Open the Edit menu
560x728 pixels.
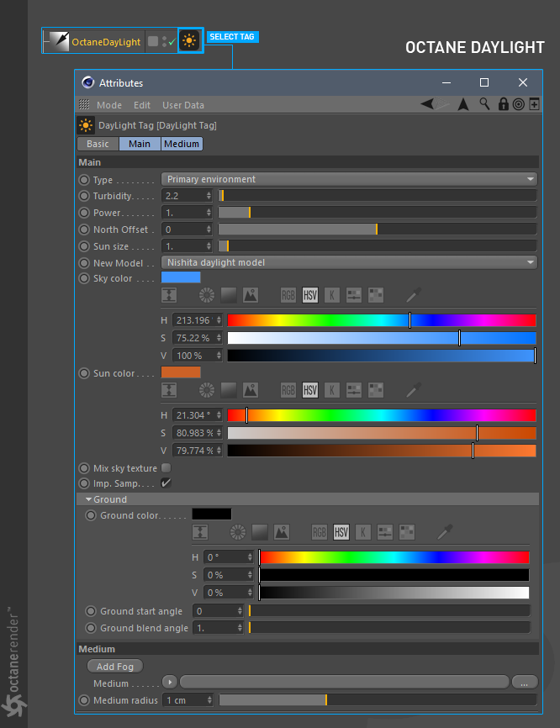click(141, 105)
